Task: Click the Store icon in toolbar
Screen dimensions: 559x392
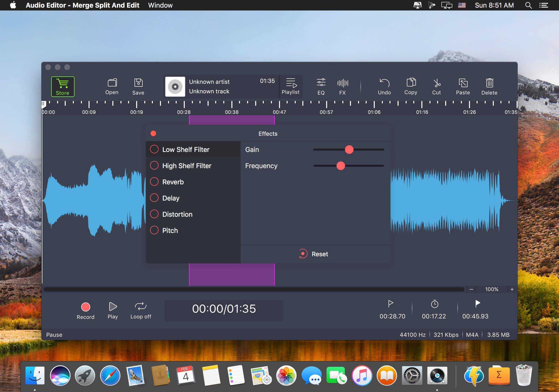Action: [62, 86]
